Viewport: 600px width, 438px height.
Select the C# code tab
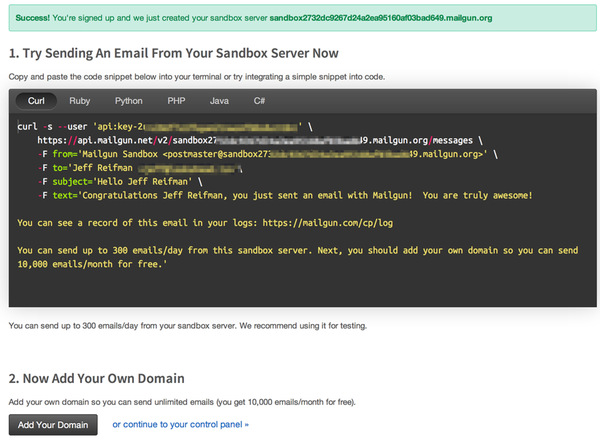tap(259, 101)
